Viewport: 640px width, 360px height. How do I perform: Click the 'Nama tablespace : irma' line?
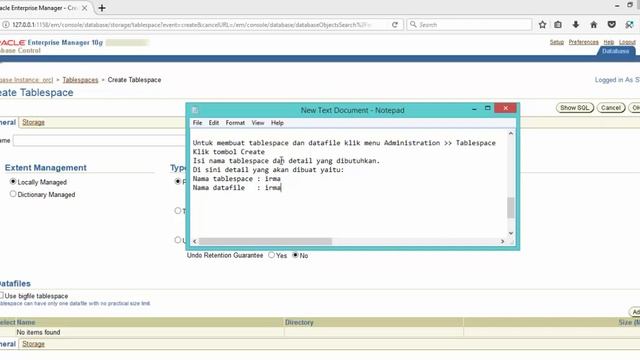pos(236,179)
